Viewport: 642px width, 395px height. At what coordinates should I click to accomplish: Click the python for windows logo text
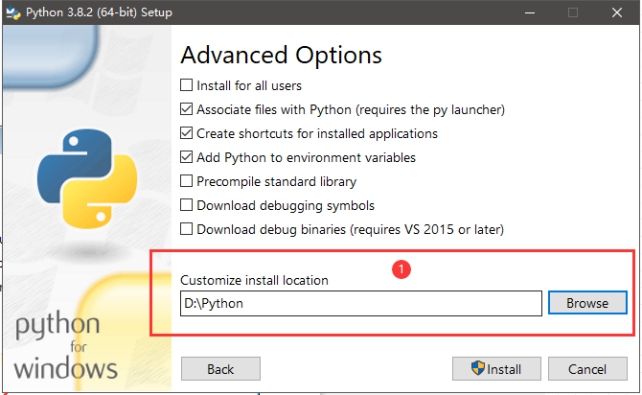66,346
